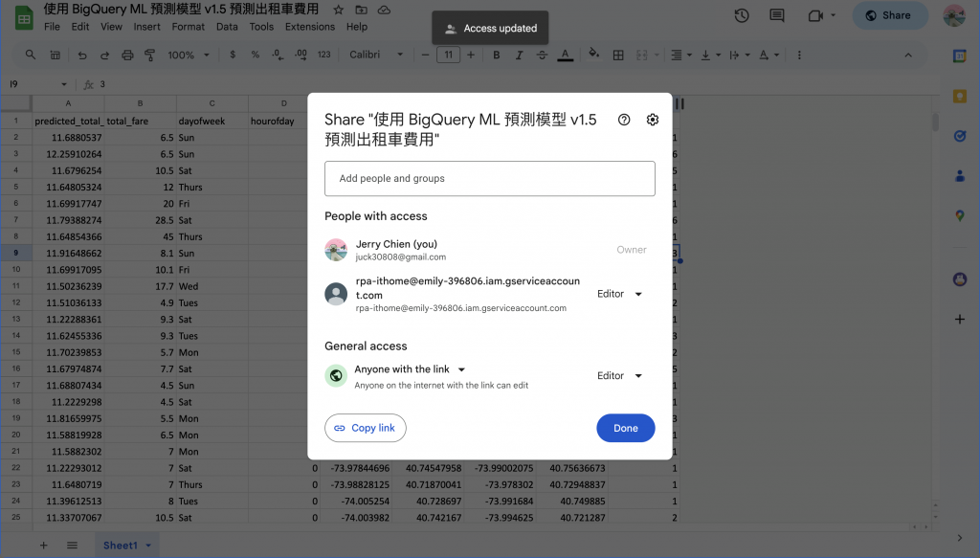Print the spreadsheet

tap(127, 55)
